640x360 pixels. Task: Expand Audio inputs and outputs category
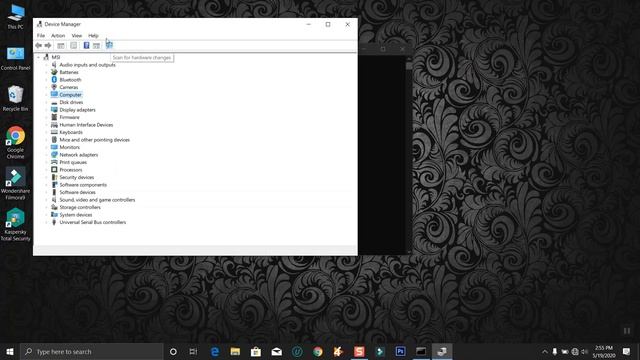pos(46,65)
